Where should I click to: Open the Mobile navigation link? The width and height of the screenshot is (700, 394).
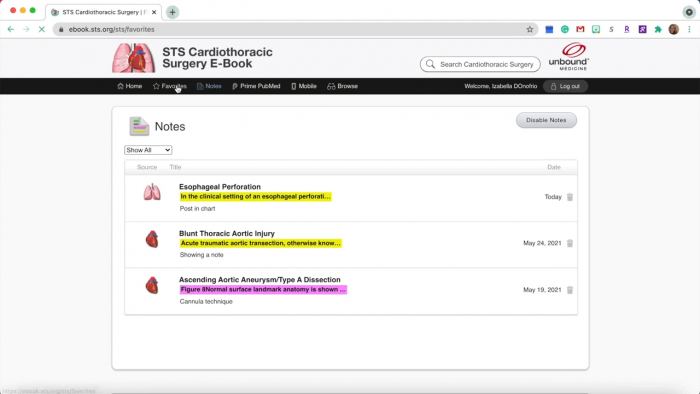pyautogui.click(x=304, y=86)
